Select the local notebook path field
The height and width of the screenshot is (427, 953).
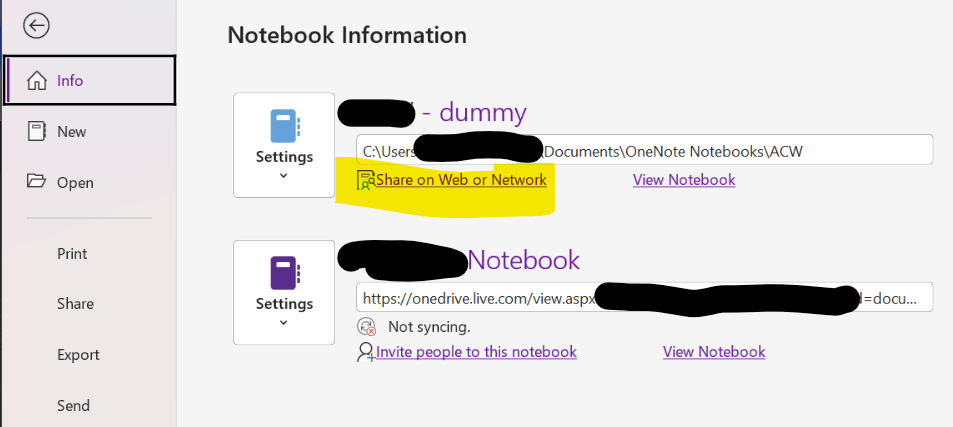click(644, 149)
